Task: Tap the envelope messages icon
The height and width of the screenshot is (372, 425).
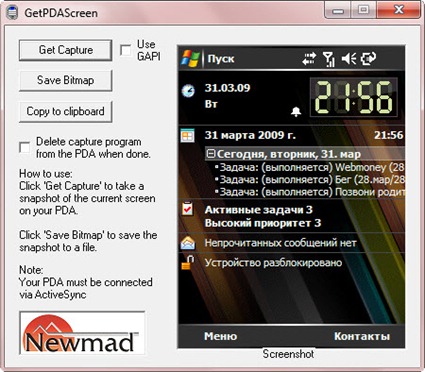Action: (x=188, y=243)
